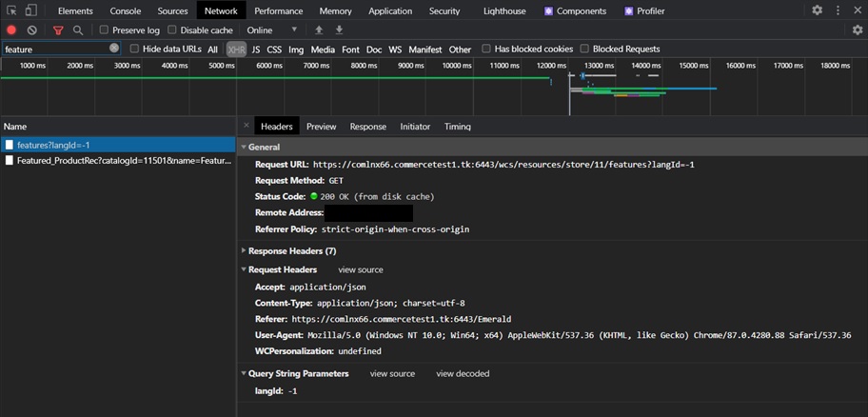Open Network settings gear icon
The image size is (868, 417).
(857, 30)
